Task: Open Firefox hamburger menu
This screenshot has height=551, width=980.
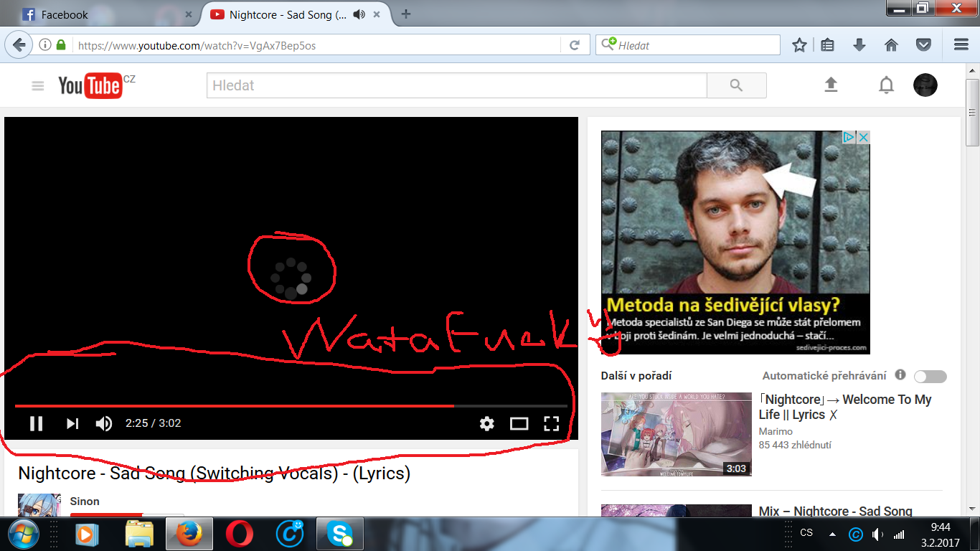Action: [x=961, y=44]
